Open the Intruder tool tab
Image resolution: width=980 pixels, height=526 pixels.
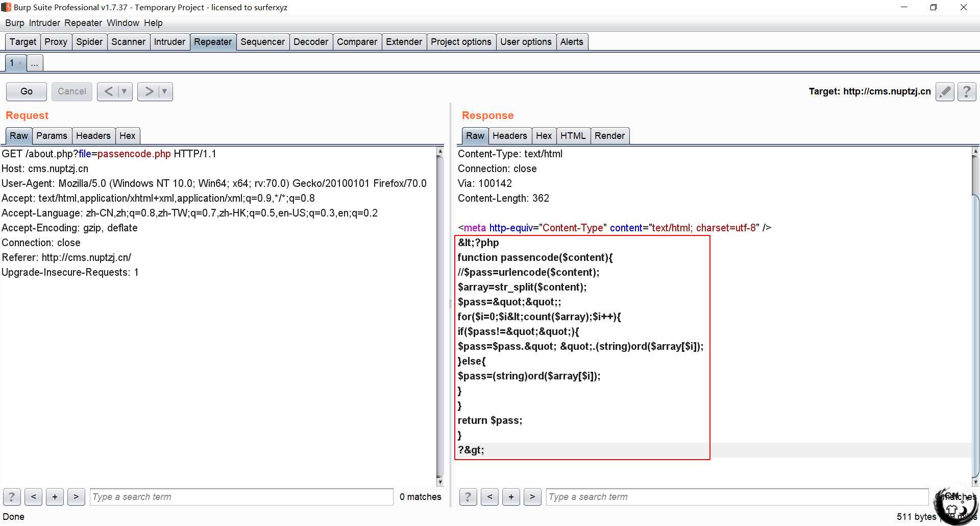click(169, 42)
